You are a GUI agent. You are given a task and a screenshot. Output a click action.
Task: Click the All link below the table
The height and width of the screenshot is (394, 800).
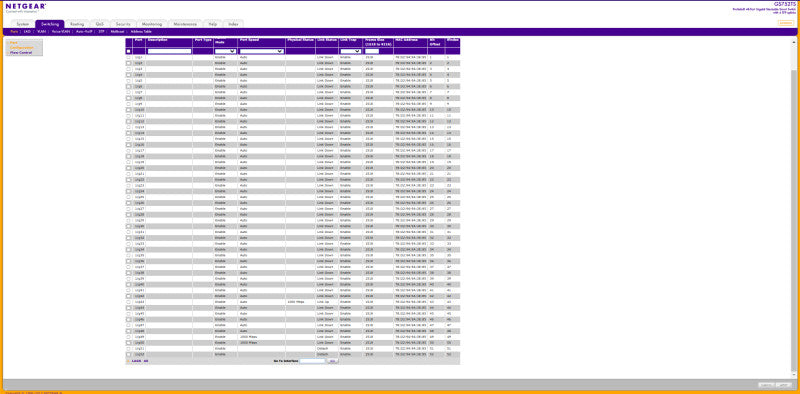[x=146, y=361]
